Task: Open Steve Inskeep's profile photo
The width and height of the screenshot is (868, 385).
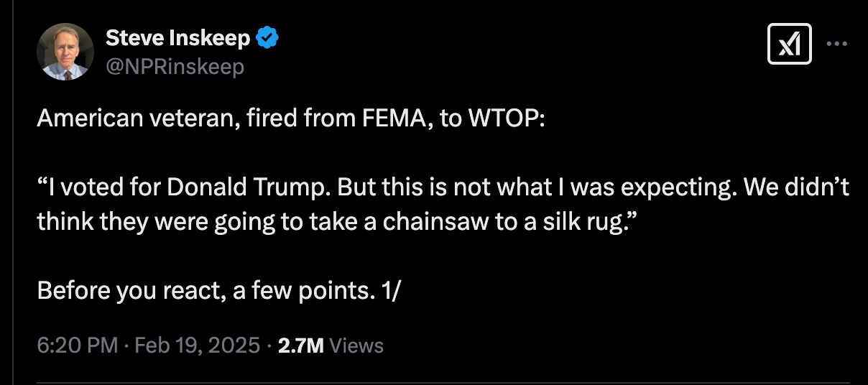Action: pos(65,52)
